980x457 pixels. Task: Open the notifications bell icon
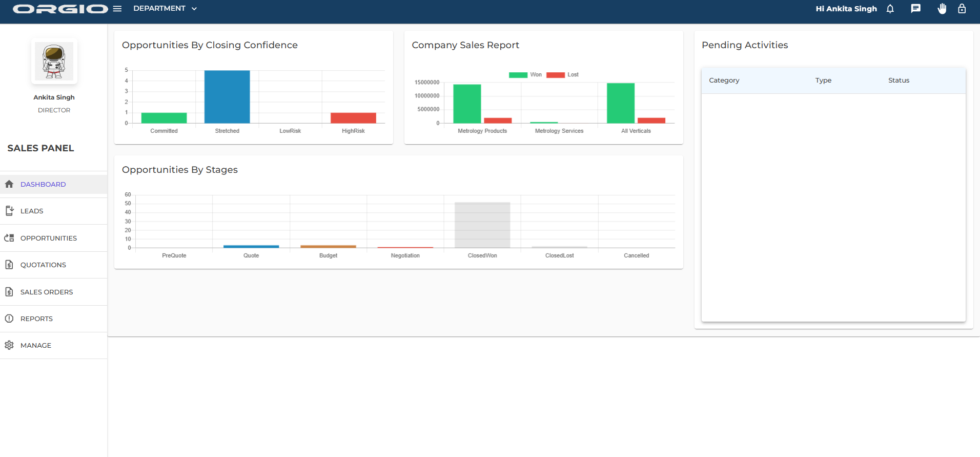tap(890, 9)
